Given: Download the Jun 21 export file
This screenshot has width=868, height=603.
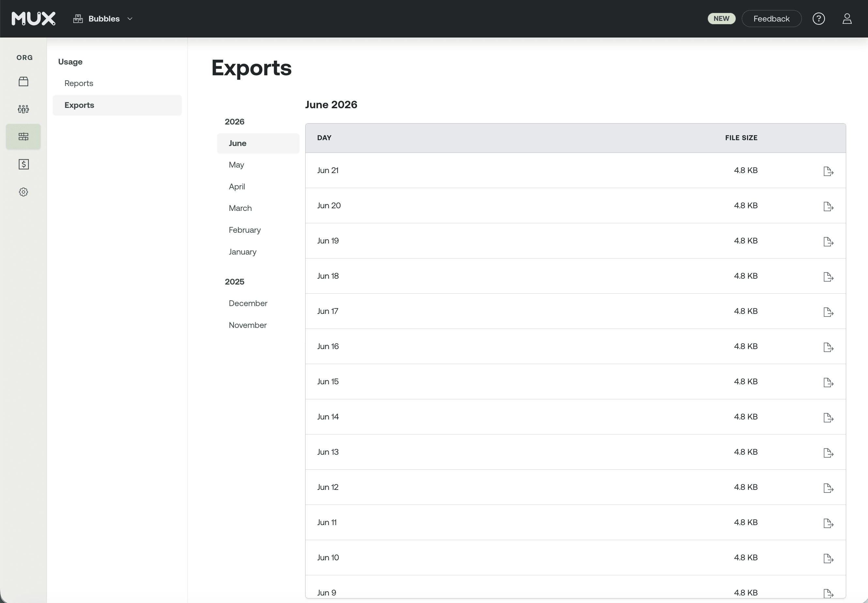Looking at the screenshot, I should 828,171.
